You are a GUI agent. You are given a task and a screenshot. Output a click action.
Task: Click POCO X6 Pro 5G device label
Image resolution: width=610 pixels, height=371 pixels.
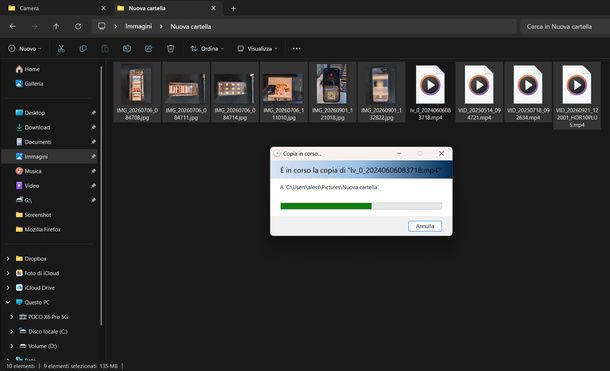point(48,317)
